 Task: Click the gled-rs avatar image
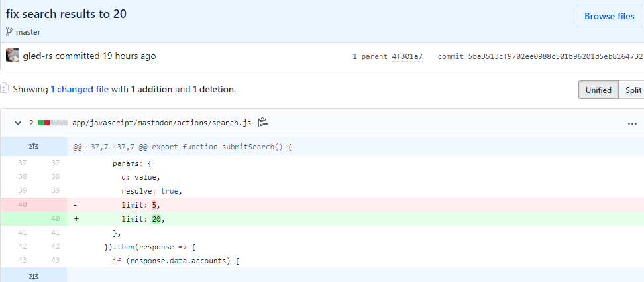tap(13, 56)
